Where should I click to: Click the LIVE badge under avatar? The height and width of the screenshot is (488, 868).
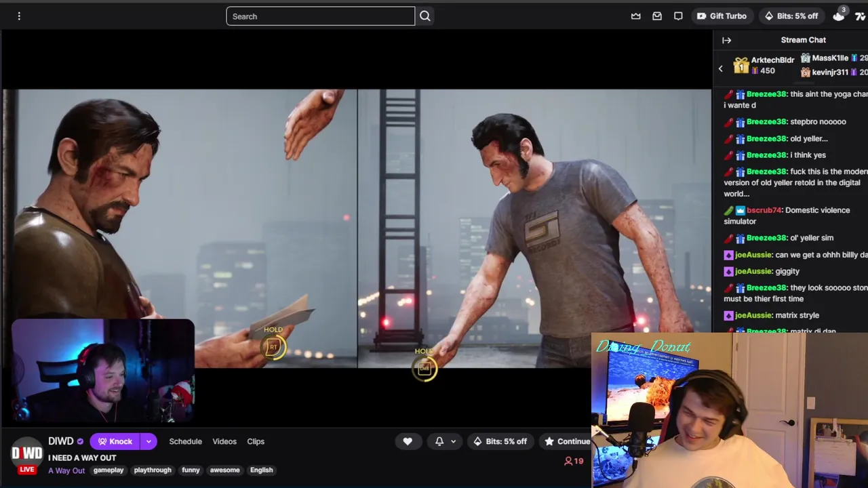coord(26,469)
